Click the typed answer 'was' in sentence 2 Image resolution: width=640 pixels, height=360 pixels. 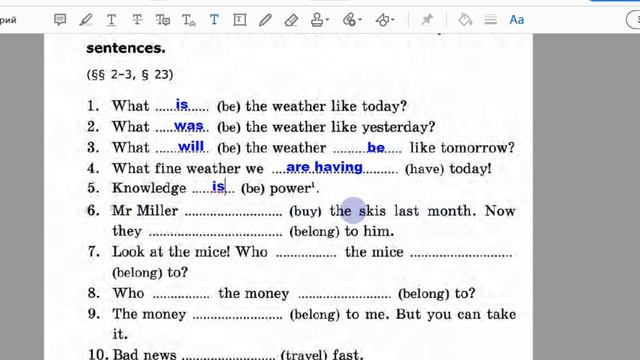[x=189, y=126]
